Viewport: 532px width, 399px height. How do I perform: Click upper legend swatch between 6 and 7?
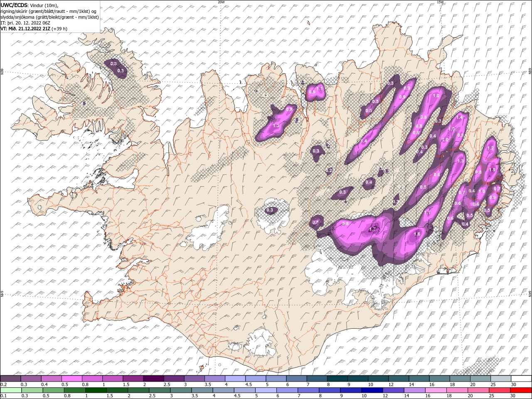[x=296, y=378]
